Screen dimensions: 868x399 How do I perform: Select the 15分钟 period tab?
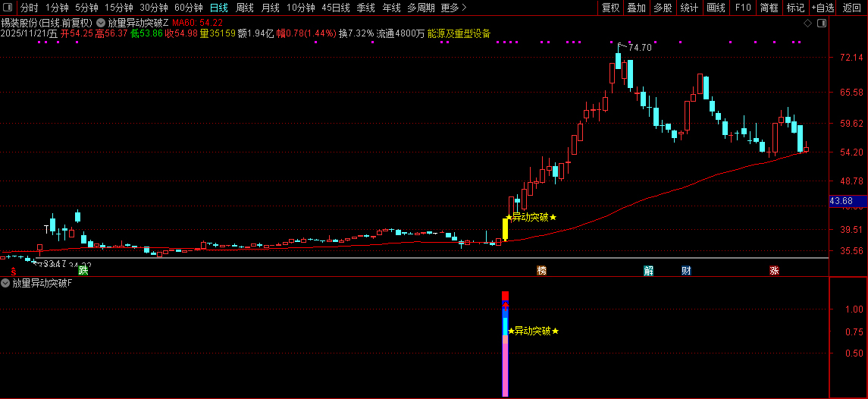pos(119,8)
